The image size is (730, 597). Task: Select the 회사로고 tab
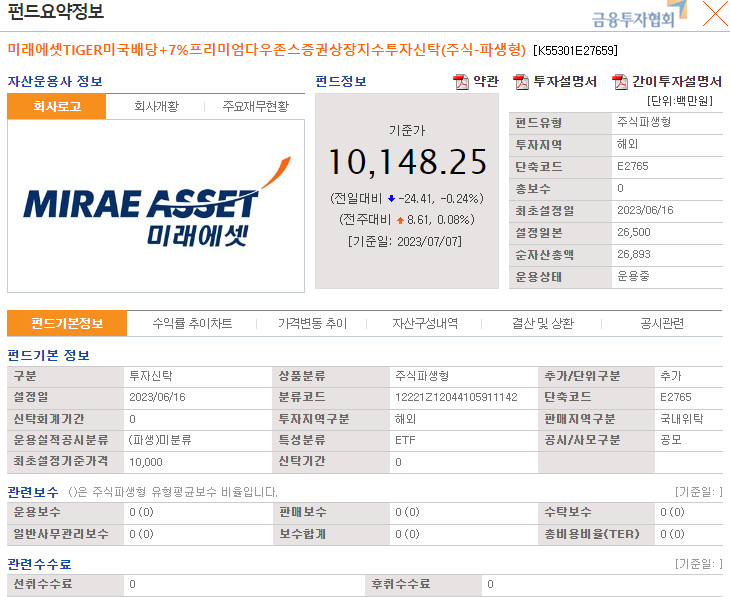(57, 107)
